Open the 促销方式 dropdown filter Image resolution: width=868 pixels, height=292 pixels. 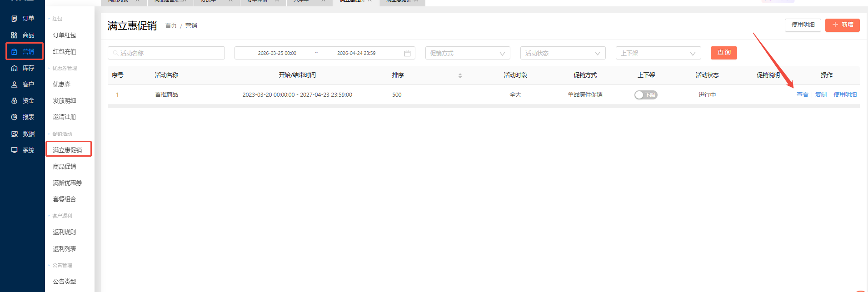(468, 53)
